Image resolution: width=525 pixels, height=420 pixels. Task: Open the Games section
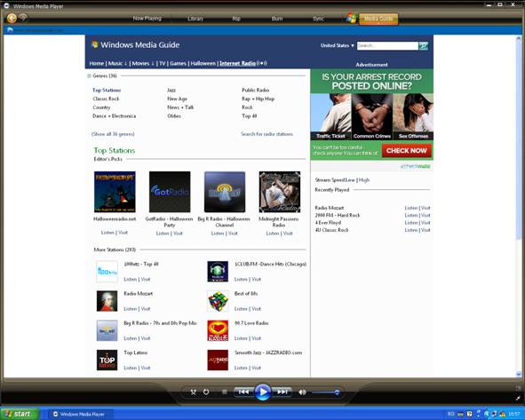point(178,63)
